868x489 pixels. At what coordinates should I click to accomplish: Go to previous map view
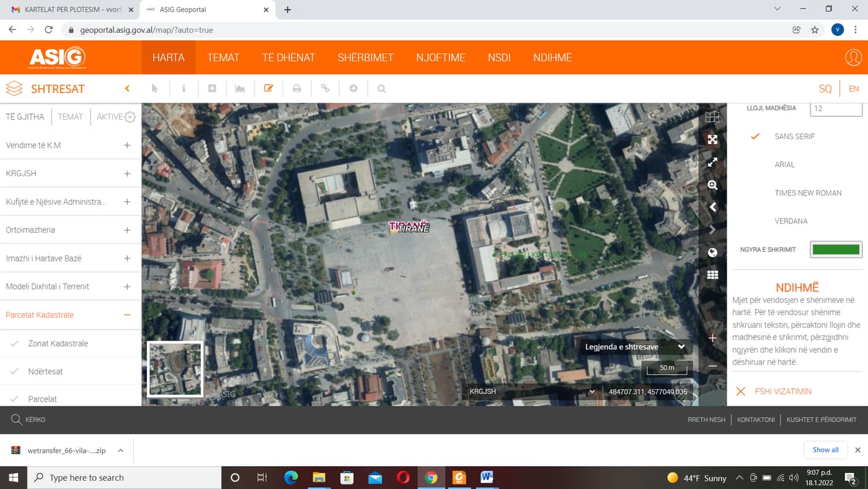tap(712, 207)
